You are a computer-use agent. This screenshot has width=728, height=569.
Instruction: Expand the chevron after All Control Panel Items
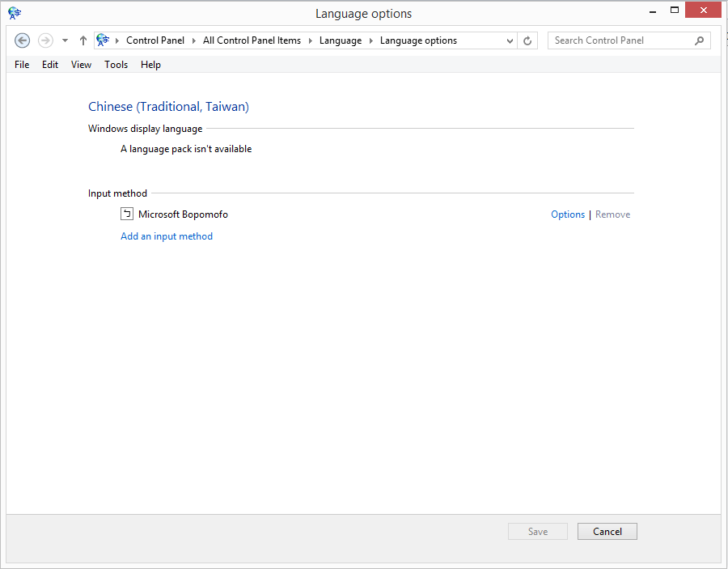[x=310, y=41]
